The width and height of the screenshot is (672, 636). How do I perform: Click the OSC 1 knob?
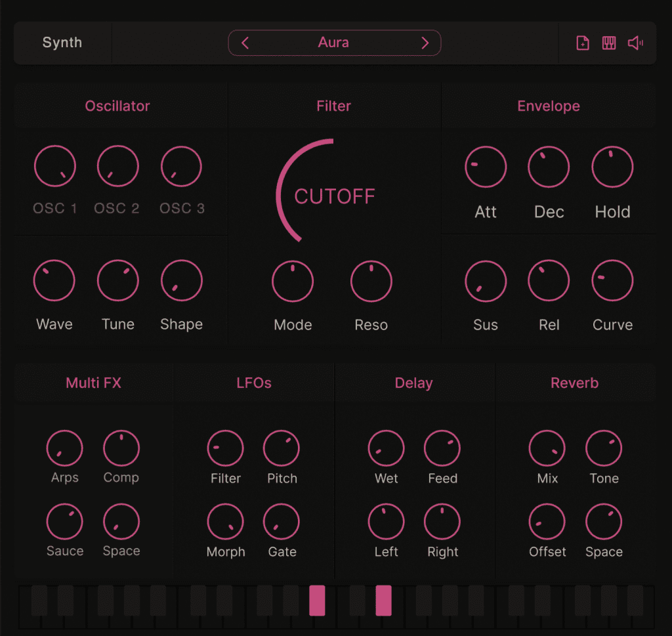(x=55, y=166)
